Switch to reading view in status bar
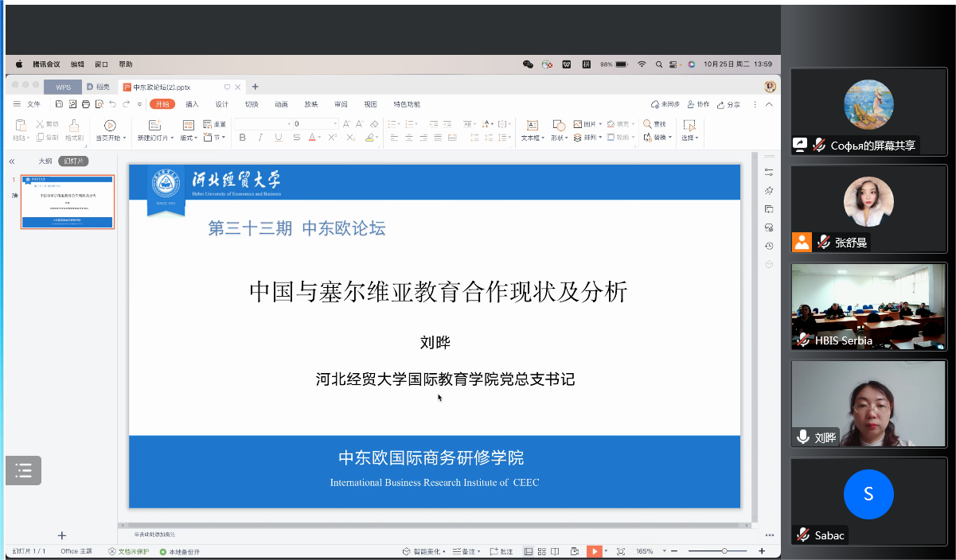The height and width of the screenshot is (560, 956). coord(555,551)
